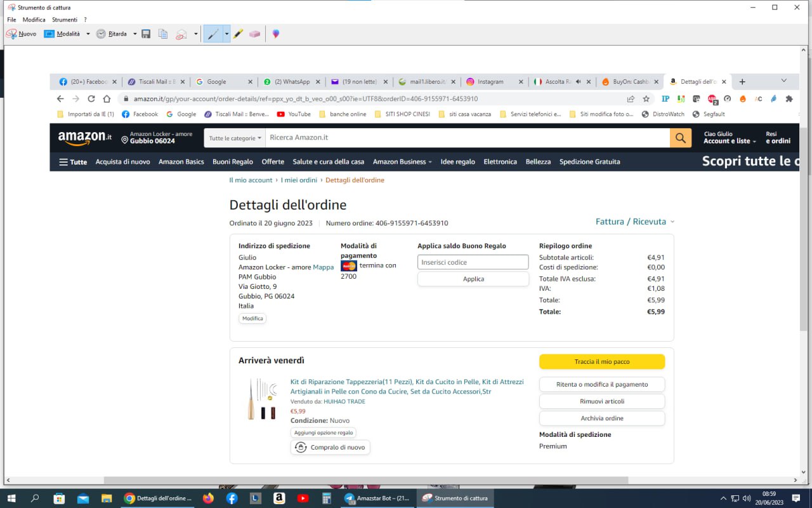Viewport: 812px width, 508px height.
Task: Open the Fattura / Ricevuta dropdown
Action: 634,222
